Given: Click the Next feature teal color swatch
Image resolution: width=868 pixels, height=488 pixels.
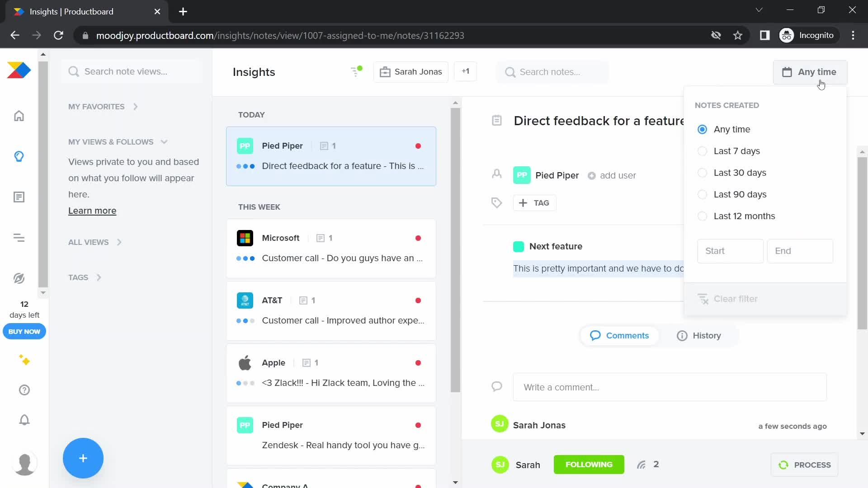Looking at the screenshot, I should click(x=519, y=247).
